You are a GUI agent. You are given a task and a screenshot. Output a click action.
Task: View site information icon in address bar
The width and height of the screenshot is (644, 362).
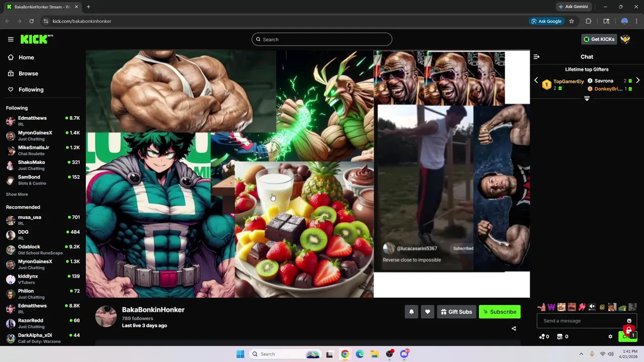click(x=46, y=21)
